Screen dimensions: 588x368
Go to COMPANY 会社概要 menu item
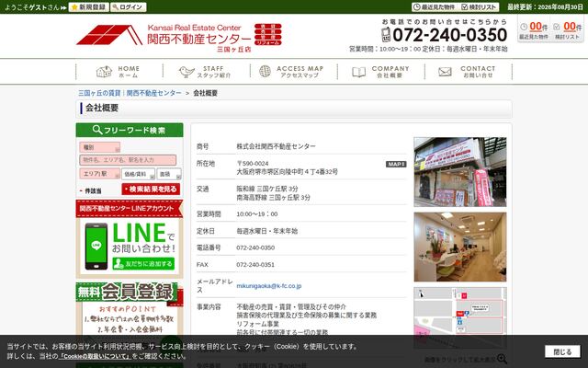point(381,72)
